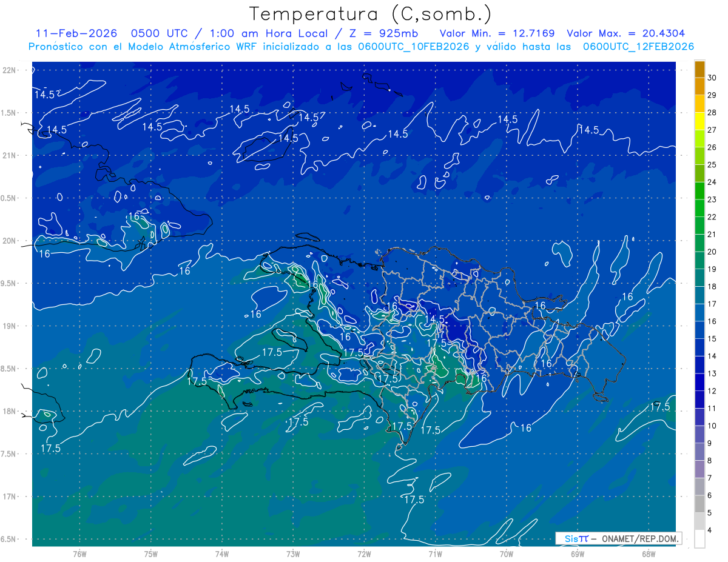Click the color bar label '26'
The width and height of the screenshot is (728, 562).
pos(712,147)
